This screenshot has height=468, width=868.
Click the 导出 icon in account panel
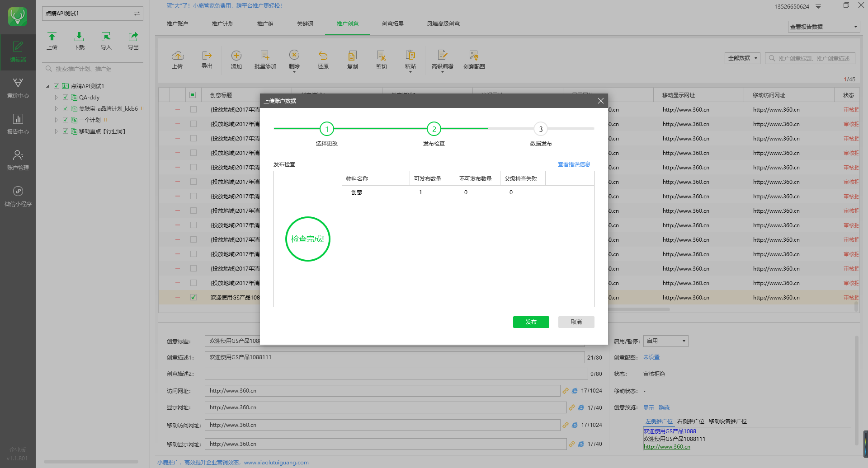click(133, 41)
